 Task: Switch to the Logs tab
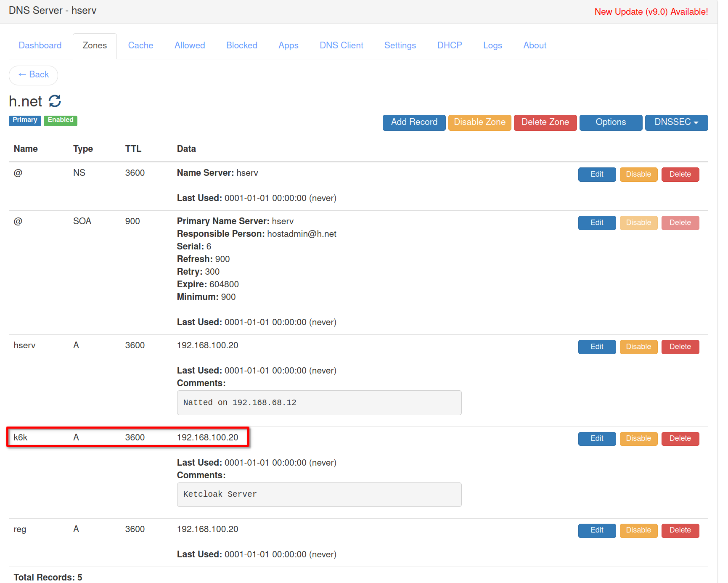click(492, 45)
